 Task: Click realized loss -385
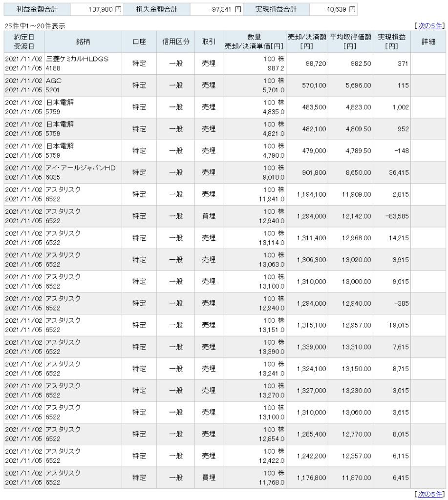click(x=402, y=303)
